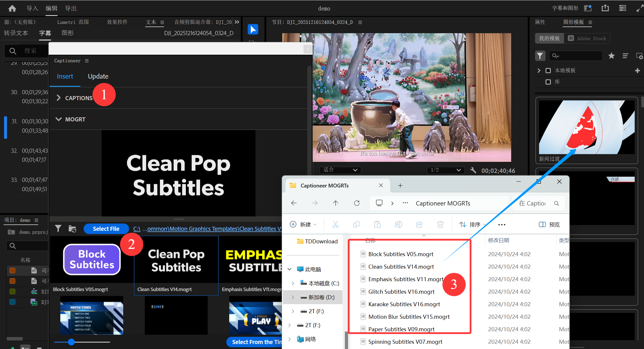Open the 适合 zoom level dropdown
The image size is (644, 349).
click(x=340, y=170)
